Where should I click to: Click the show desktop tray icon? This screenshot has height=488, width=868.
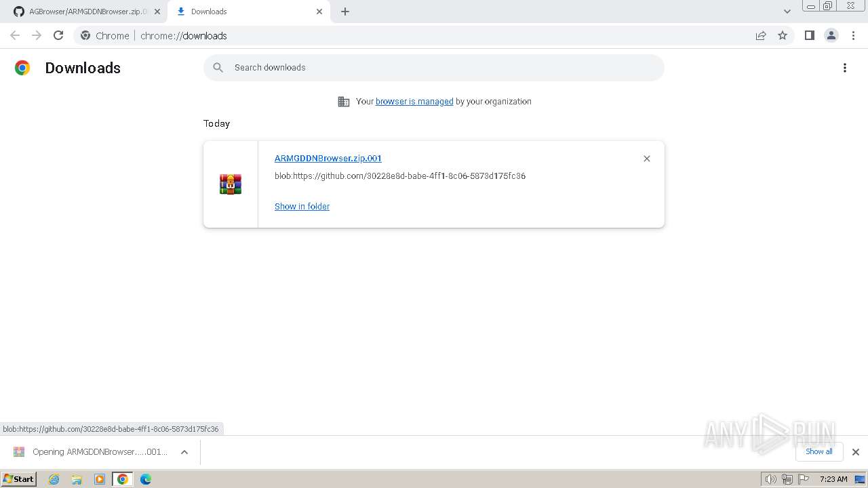click(861, 479)
